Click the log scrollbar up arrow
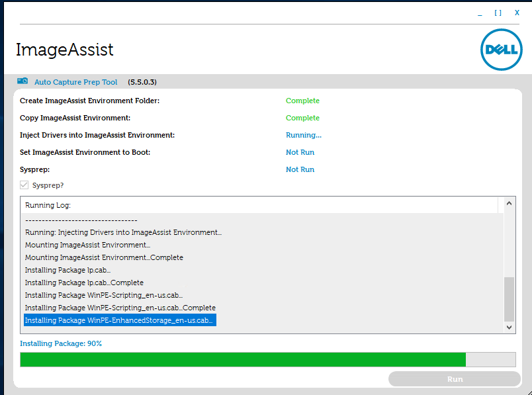This screenshot has height=395, width=532. pos(509,203)
